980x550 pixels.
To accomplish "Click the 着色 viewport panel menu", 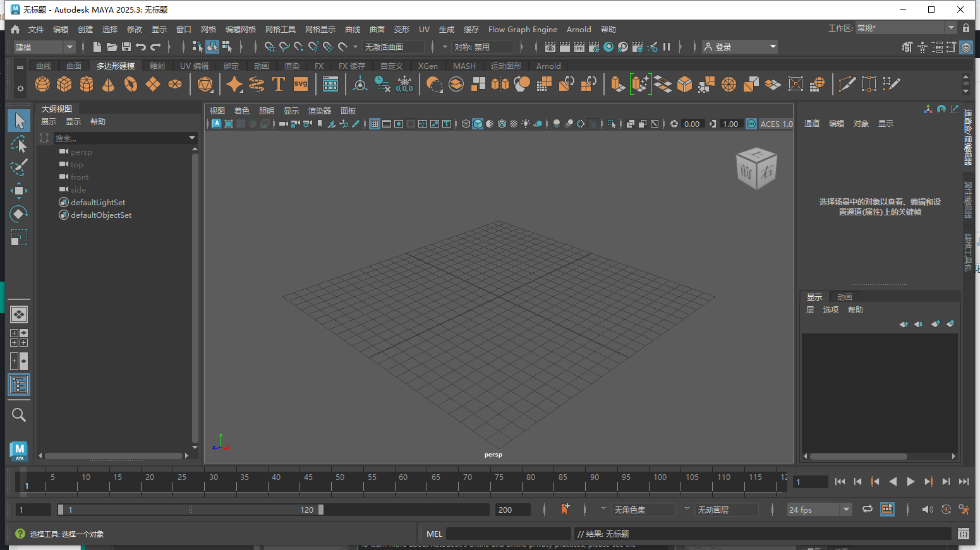I will [242, 111].
